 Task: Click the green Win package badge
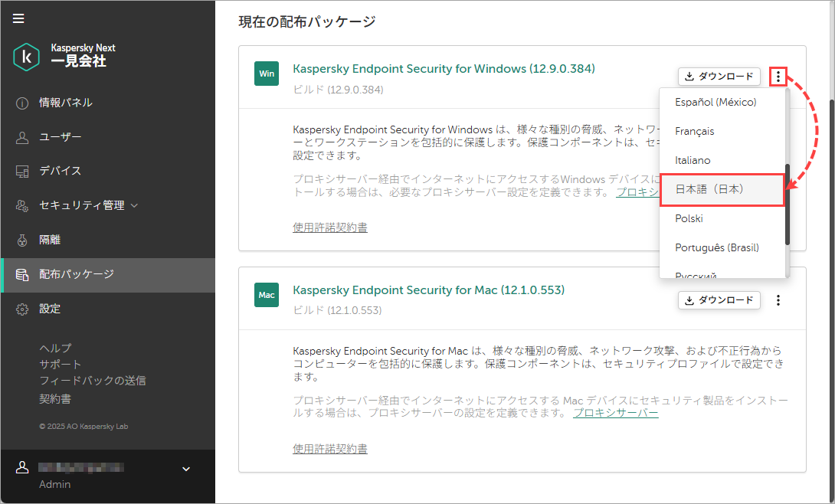(267, 74)
